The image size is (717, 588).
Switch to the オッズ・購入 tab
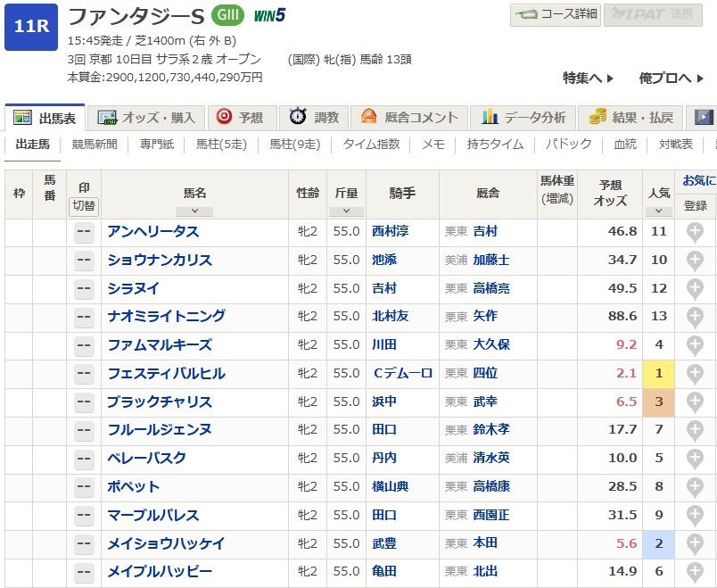[150, 117]
